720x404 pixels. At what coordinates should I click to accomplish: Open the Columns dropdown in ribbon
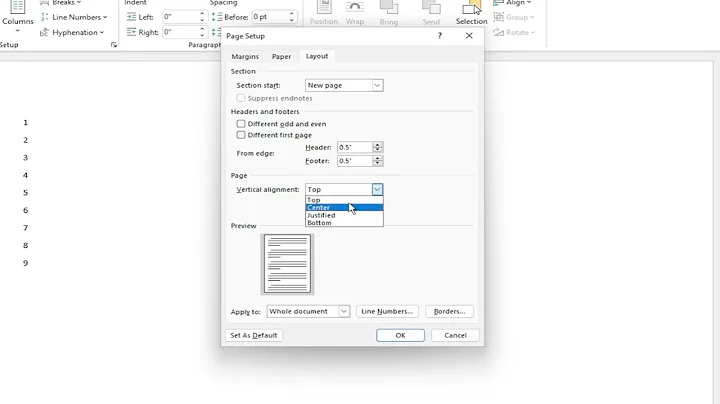coord(17,17)
